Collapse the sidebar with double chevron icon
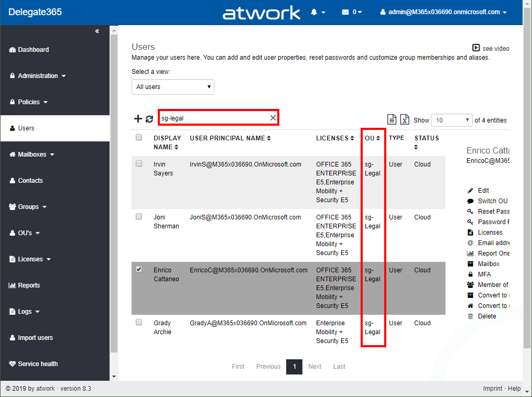532x397 pixels. pyautogui.click(x=97, y=31)
